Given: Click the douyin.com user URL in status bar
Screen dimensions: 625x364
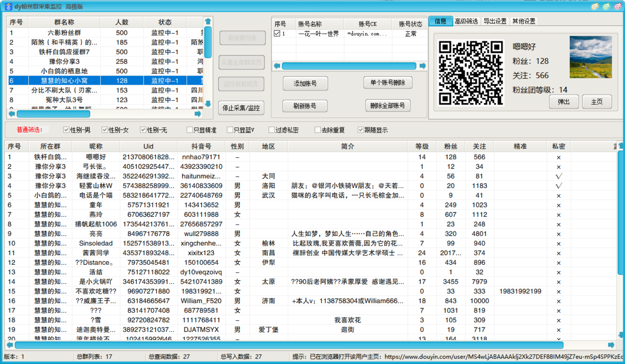Looking at the screenshot, I should pyautogui.click(x=503, y=357).
